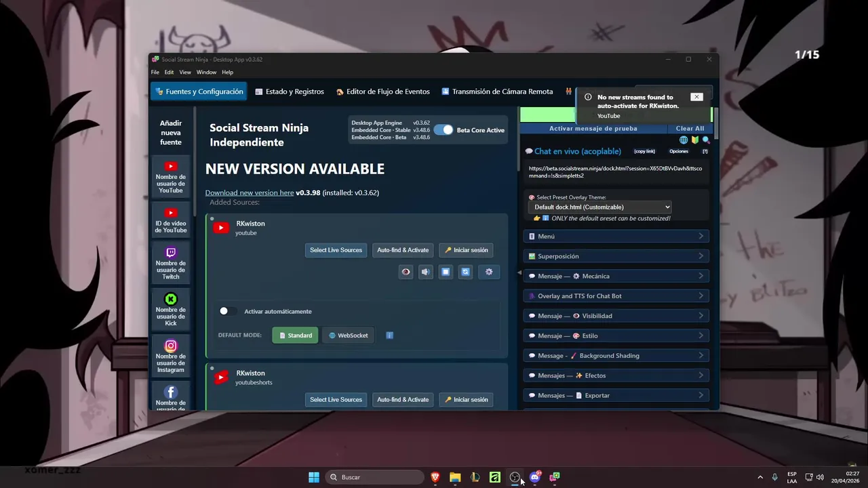Select WebSocket default mode
Viewport: 868px width, 488px height.
[349, 335]
